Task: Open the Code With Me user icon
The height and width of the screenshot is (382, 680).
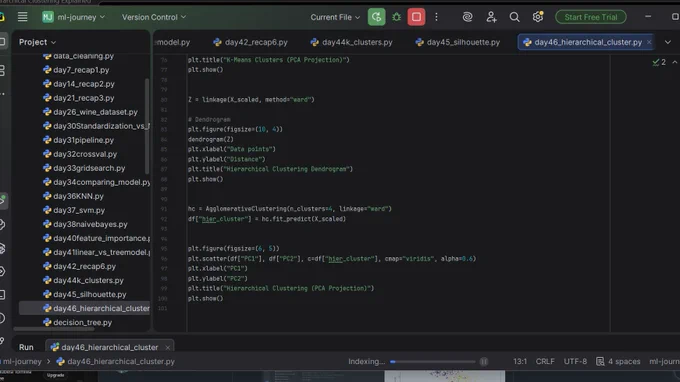Action: pyautogui.click(x=491, y=17)
